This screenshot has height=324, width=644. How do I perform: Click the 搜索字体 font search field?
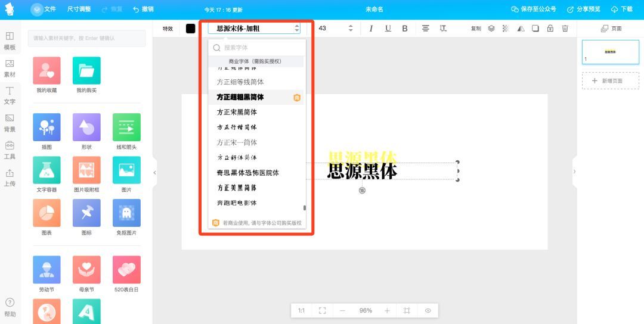(x=257, y=48)
